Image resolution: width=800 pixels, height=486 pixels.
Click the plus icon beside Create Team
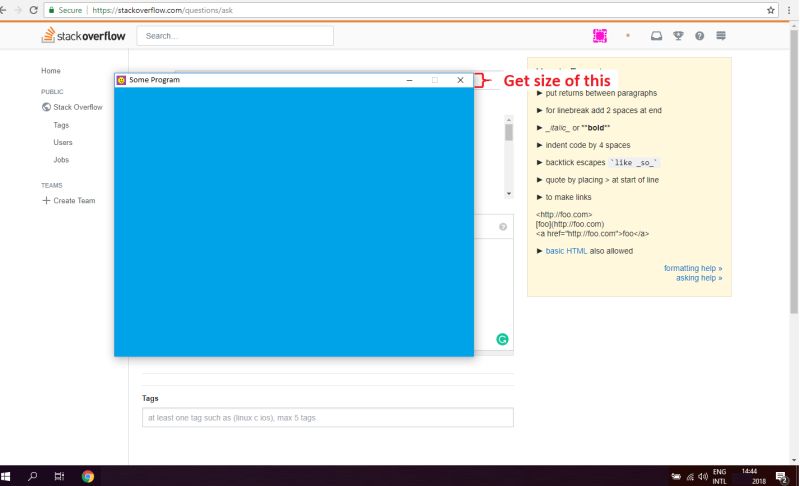coord(46,200)
